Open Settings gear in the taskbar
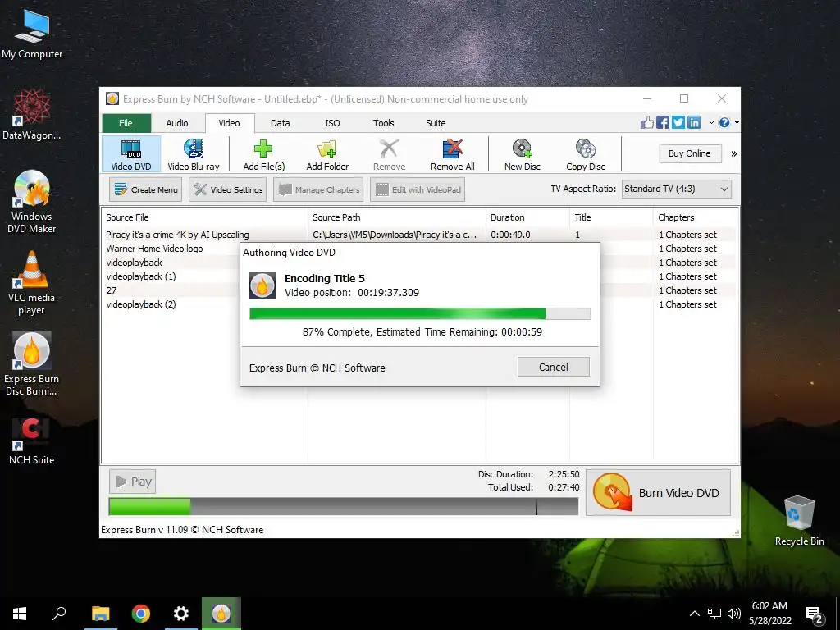The image size is (840, 630). coord(181,614)
